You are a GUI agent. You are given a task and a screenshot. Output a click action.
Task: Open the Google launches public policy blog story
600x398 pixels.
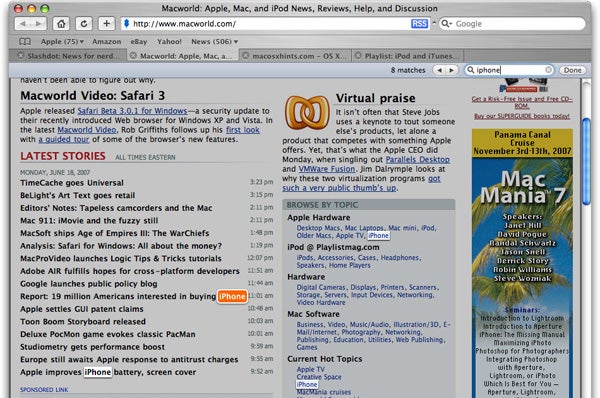[89, 284]
